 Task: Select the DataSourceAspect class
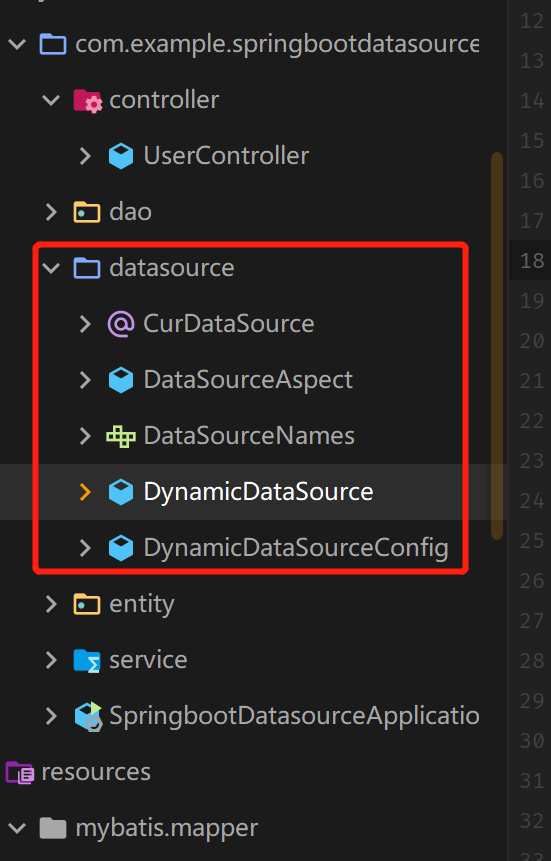[x=248, y=380]
